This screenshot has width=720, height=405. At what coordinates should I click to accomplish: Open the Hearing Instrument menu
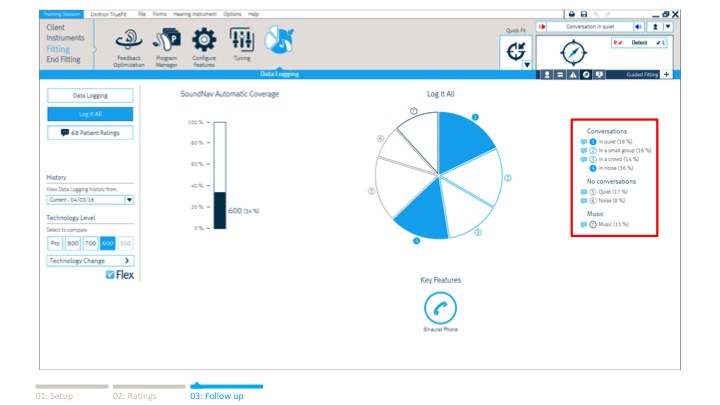(198, 14)
